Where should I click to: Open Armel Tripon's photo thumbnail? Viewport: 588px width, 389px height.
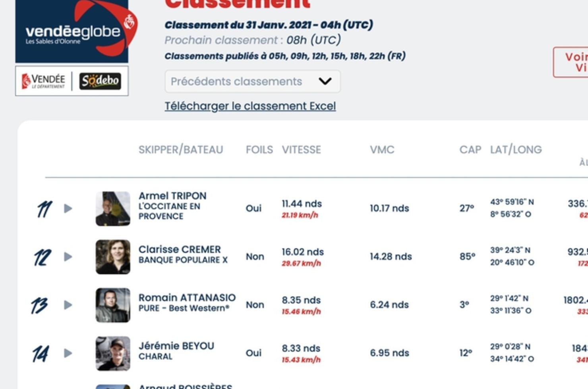(x=113, y=209)
